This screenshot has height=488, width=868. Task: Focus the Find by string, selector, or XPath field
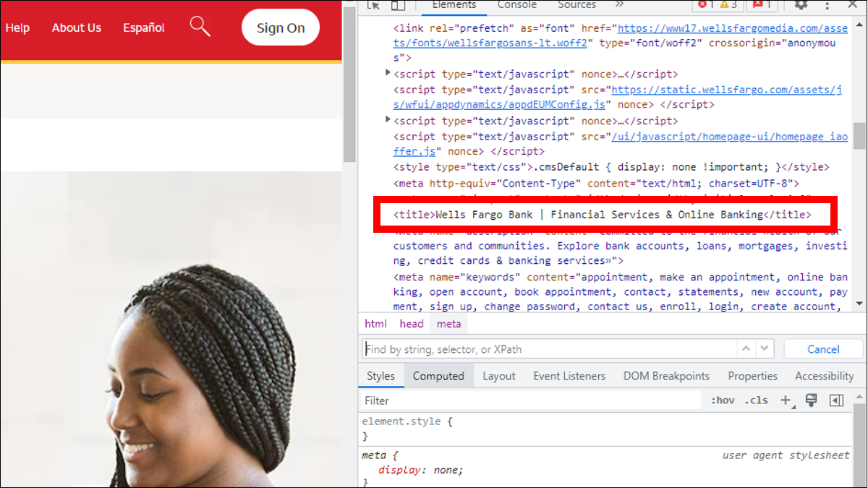pyautogui.click(x=549, y=348)
